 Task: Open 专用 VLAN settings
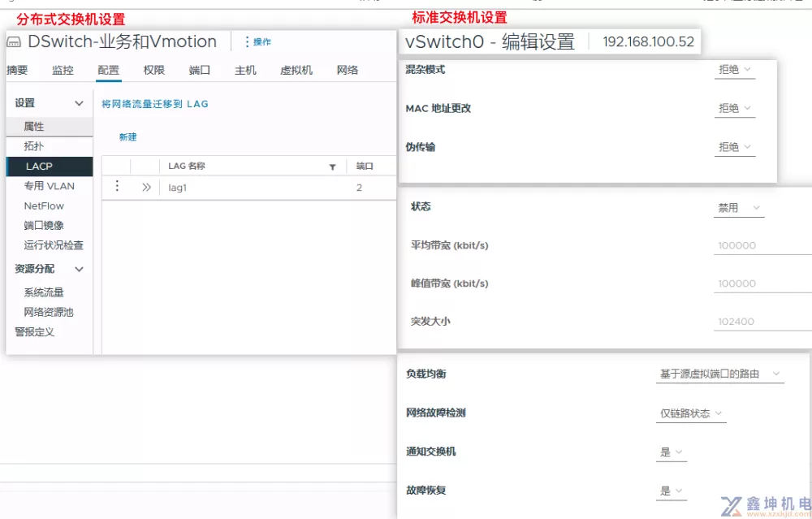[50, 186]
